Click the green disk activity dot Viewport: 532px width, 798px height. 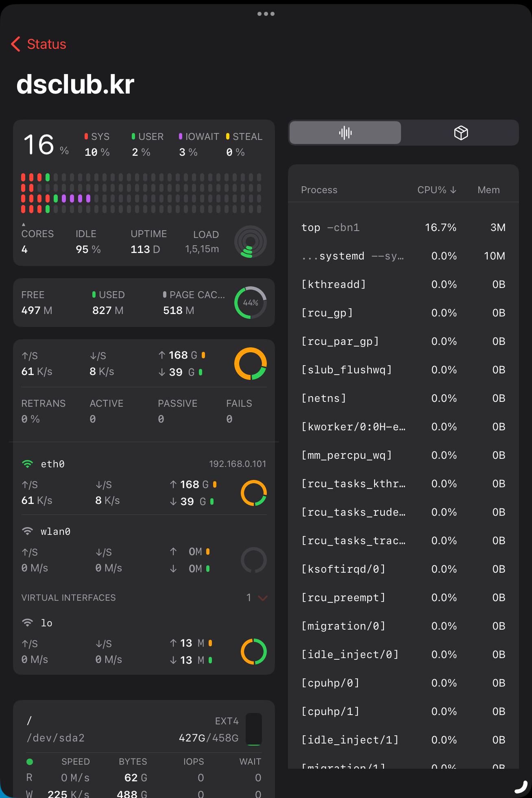point(30,762)
